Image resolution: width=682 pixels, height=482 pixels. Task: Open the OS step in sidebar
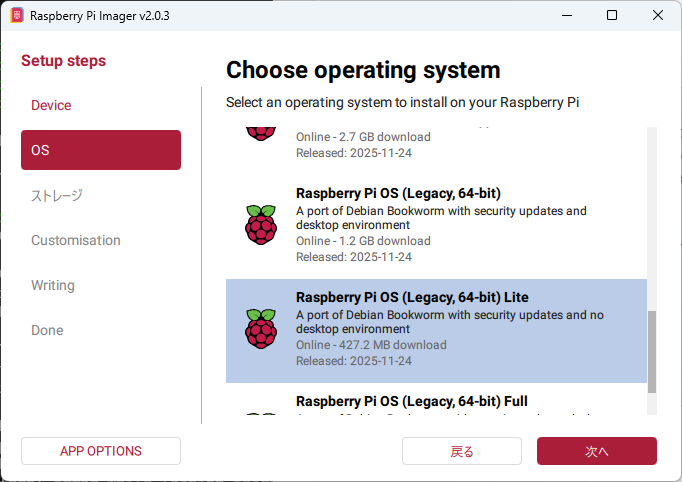point(100,150)
